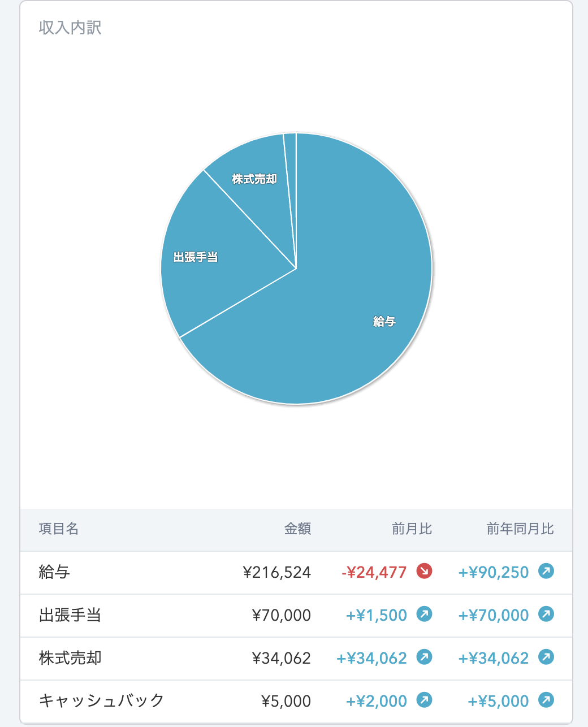Viewport: 588px width, 727px height.
Task: Open the キャッシュバック row item name
Action: point(101,701)
